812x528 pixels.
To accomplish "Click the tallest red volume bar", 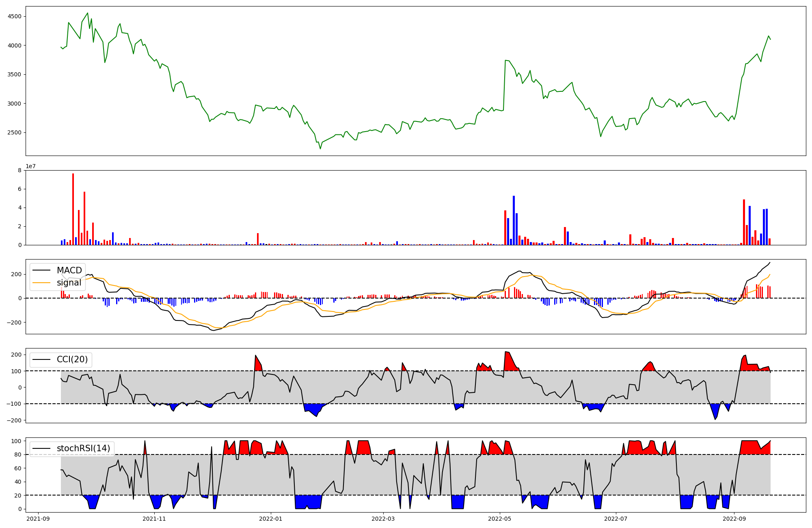I will coord(73,209).
